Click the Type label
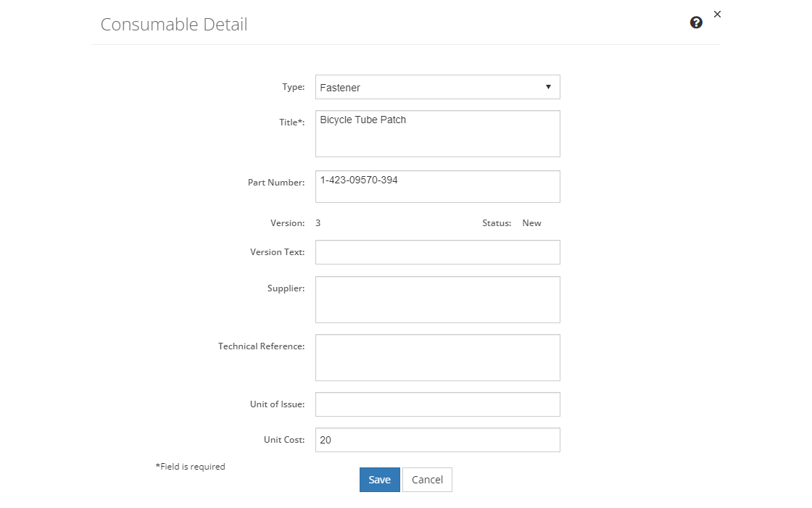Viewport: 812px width, 508px height. 293,87
